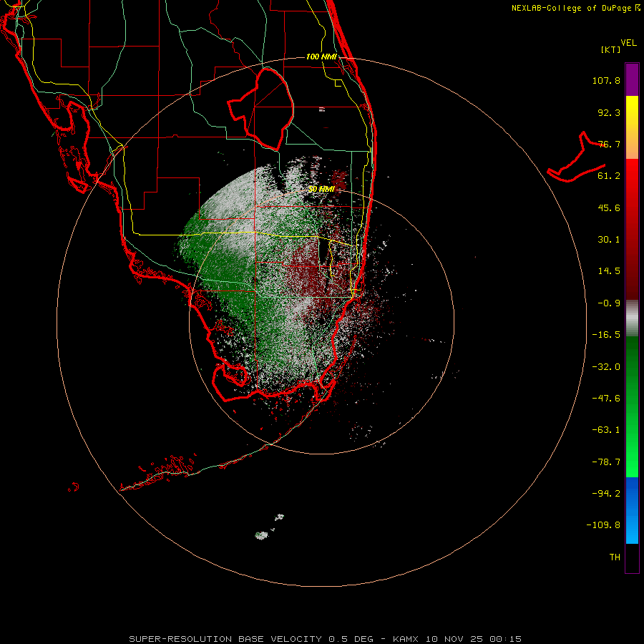Select the -94.2 velocity scale label
The width and height of the screenshot is (644, 644).
pyautogui.click(x=606, y=494)
